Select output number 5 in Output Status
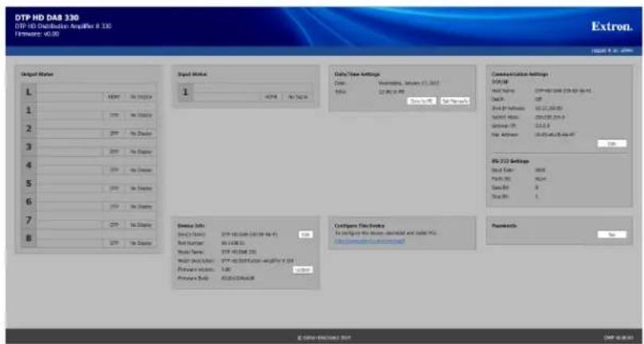This screenshot has width=644, height=344. click(x=29, y=184)
